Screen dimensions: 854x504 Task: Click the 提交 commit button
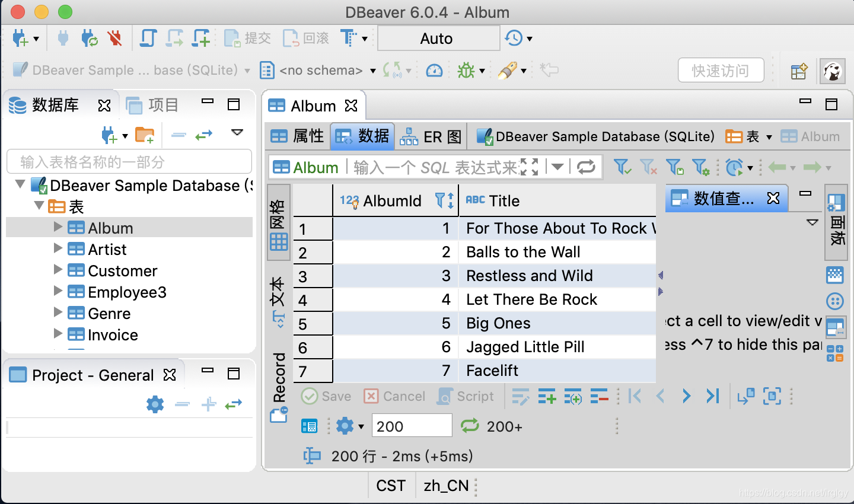(x=247, y=39)
